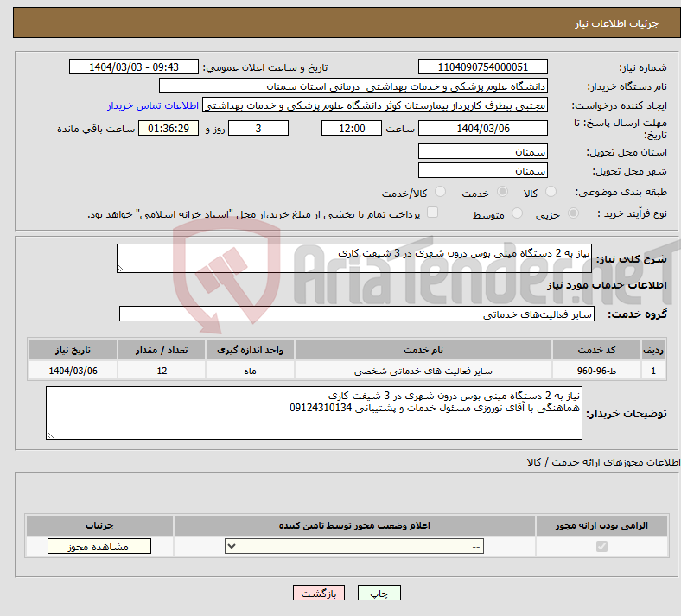
Task: Click the row number cell 1
Action: 653,371
